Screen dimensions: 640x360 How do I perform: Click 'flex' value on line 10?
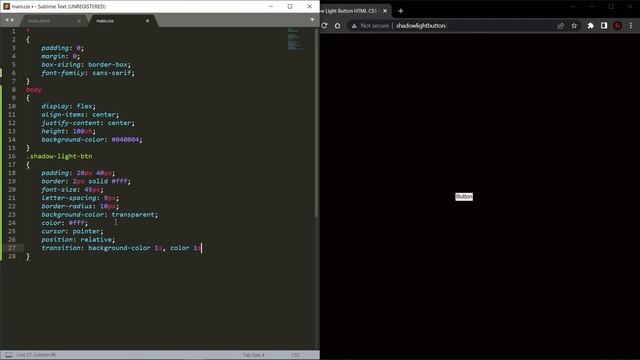tap(84, 107)
